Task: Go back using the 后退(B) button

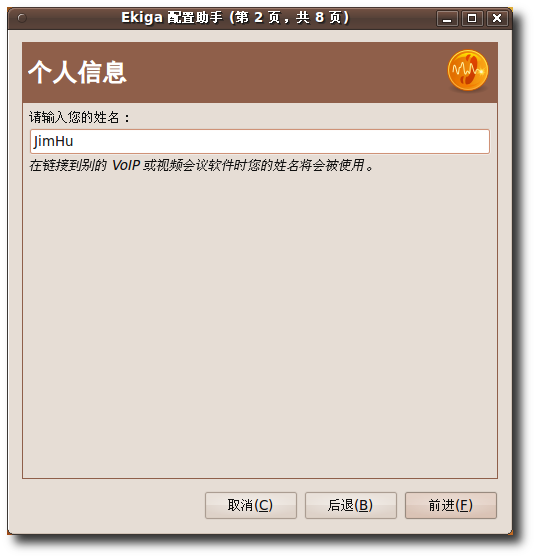Action: coord(351,505)
